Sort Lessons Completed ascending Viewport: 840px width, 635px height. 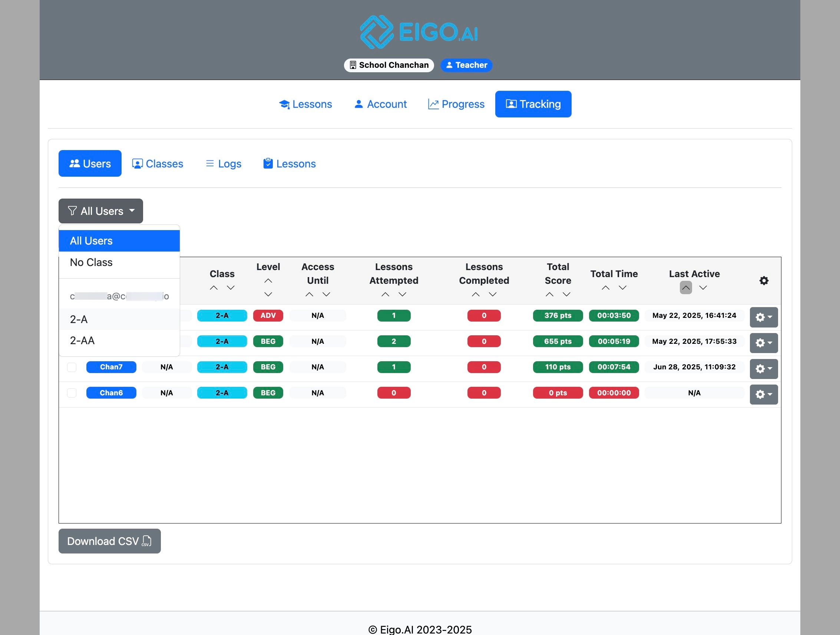coord(476,295)
